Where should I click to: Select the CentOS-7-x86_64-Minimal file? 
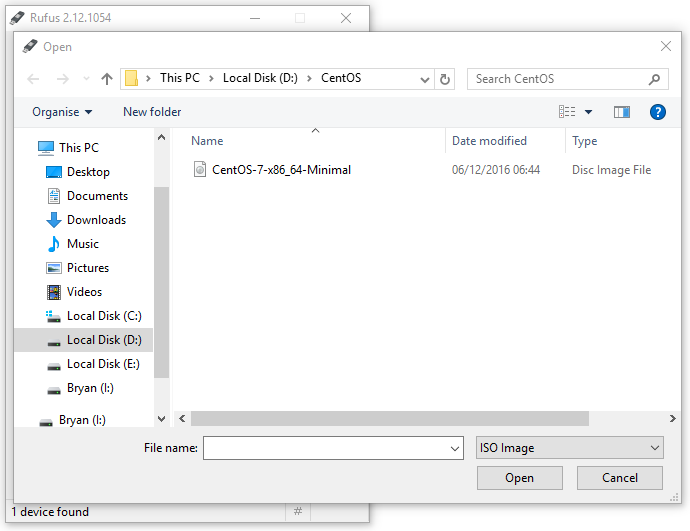click(281, 170)
